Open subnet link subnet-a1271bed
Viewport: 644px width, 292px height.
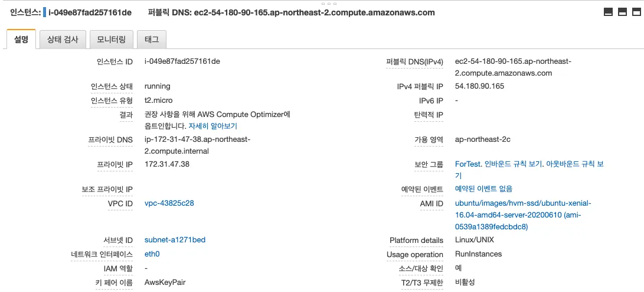tap(175, 240)
